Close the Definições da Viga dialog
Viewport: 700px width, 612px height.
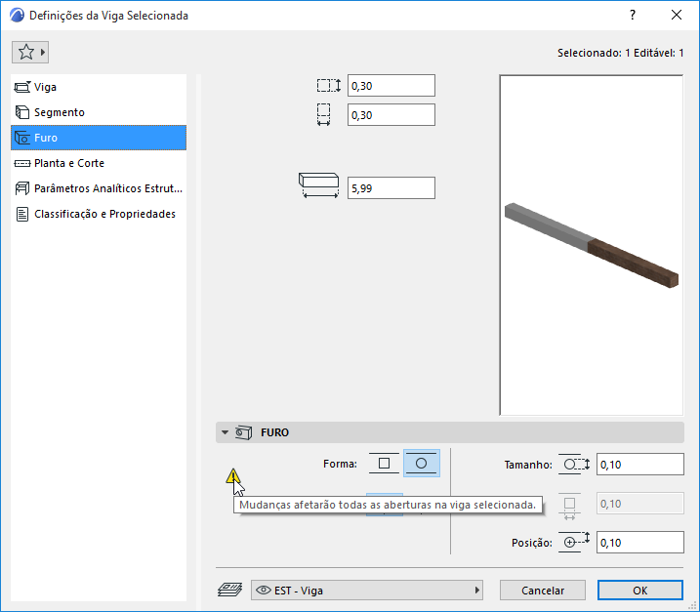coord(677,16)
